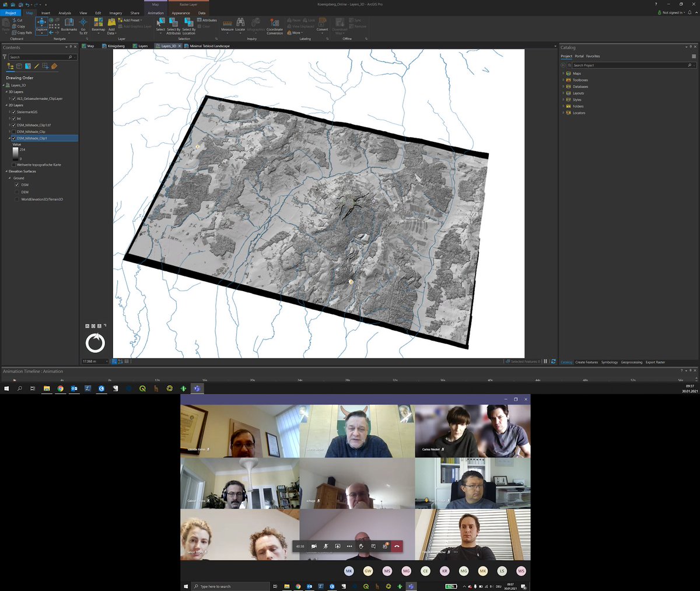Toggle ALS_Gebaeudemaske_ClipLayer visibility checkbox
Image resolution: width=700 pixels, height=591 pixels.
pos(14,99)
